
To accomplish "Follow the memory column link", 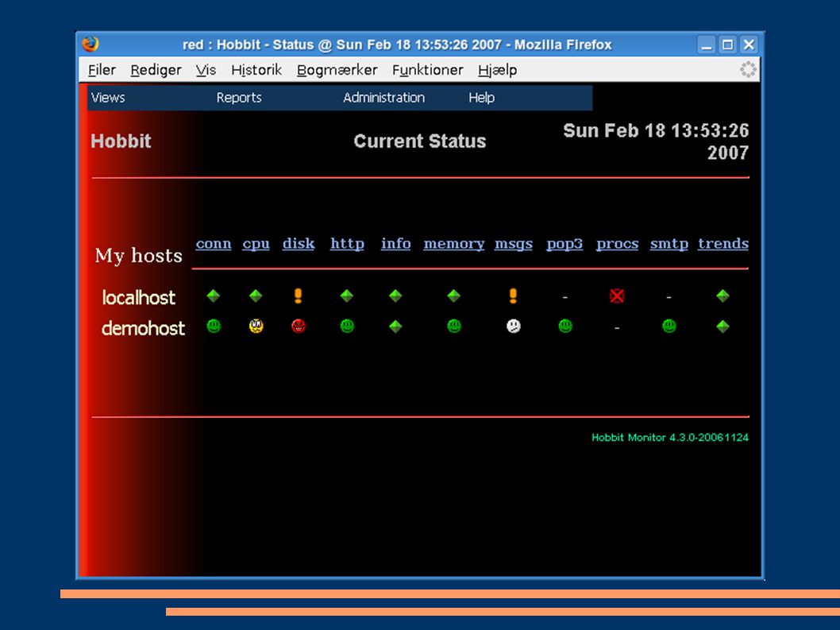I will click(x=454, y=243).
